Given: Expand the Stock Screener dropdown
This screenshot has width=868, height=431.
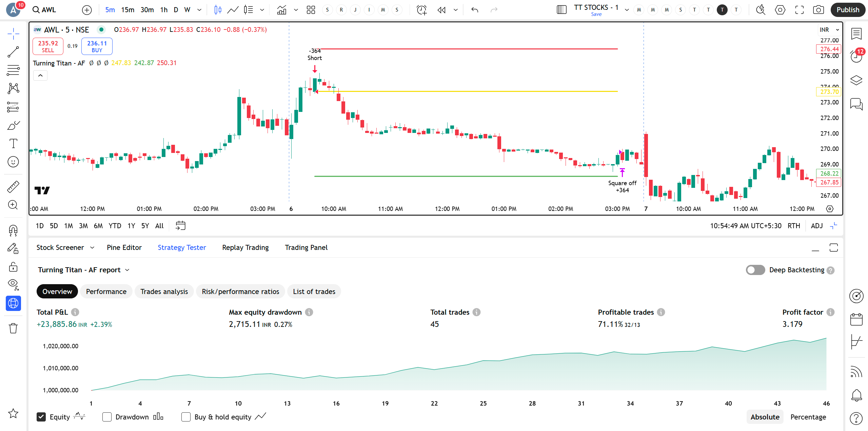Looking at the screenshot, I should point(92,248).
